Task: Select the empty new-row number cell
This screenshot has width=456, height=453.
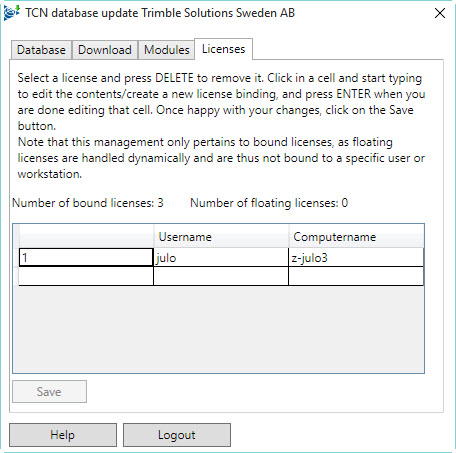Action: pyautogui.click(x=86, y=276)
